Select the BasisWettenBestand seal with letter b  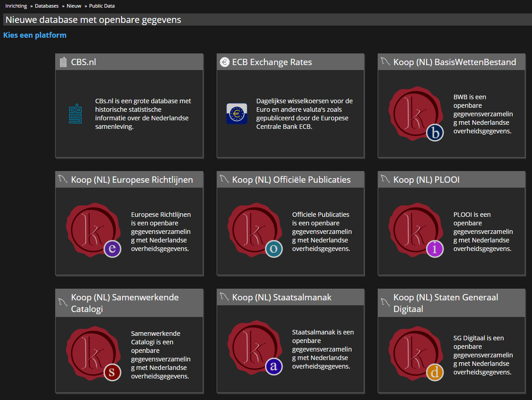pyautogui.click(x=416, y=114)
